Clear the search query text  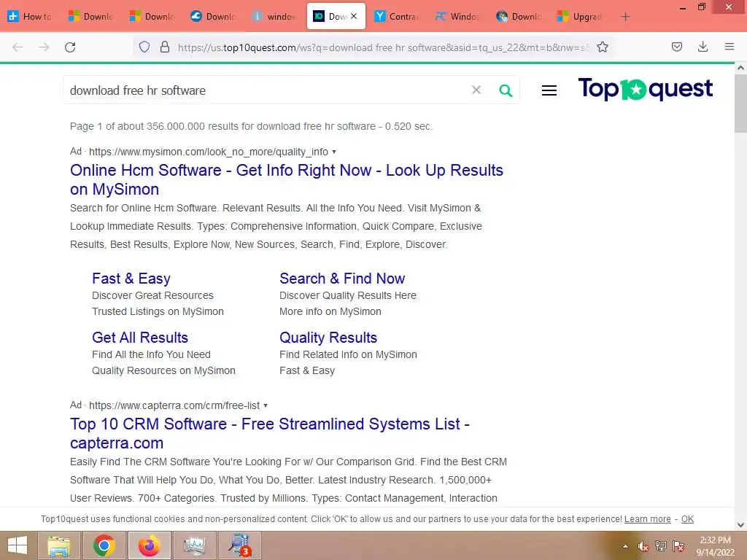click(x=476, y=90)
